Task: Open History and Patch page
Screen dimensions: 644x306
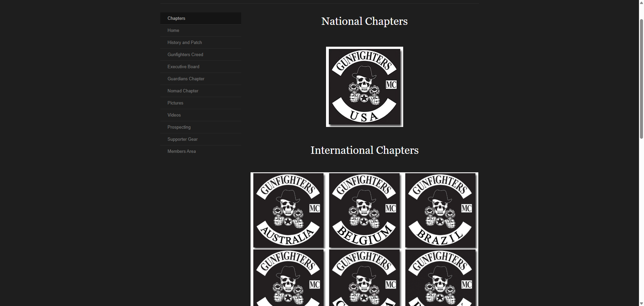Action: (x=201, y=42)
